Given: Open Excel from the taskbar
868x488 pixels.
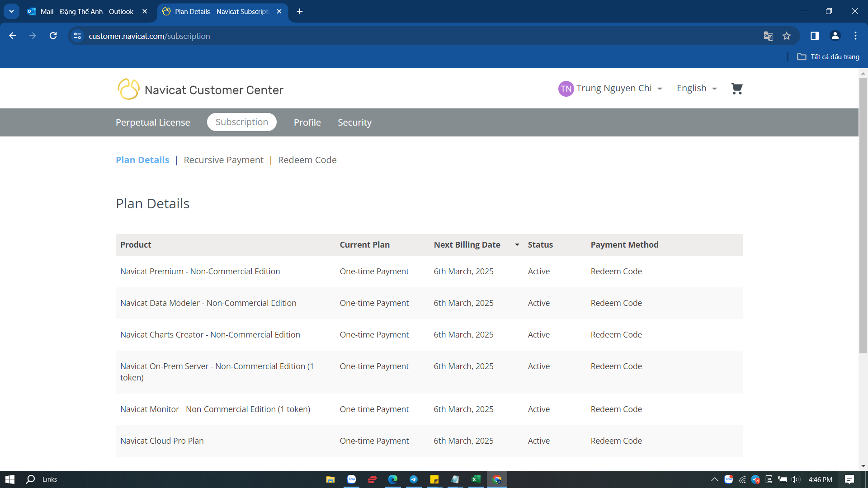Looking at the screenshot, I should pos(476,479).
